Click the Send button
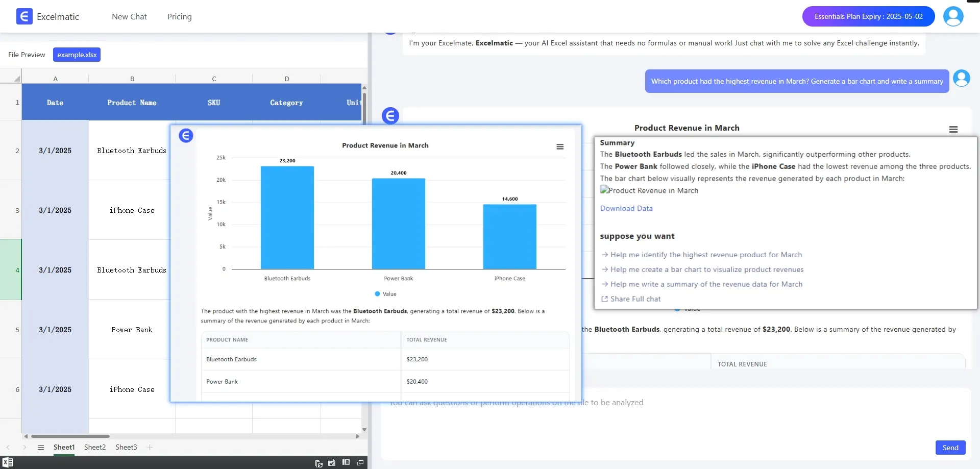Screen dimensions: 980x469 pyautogui.click(x=950, y=448)
